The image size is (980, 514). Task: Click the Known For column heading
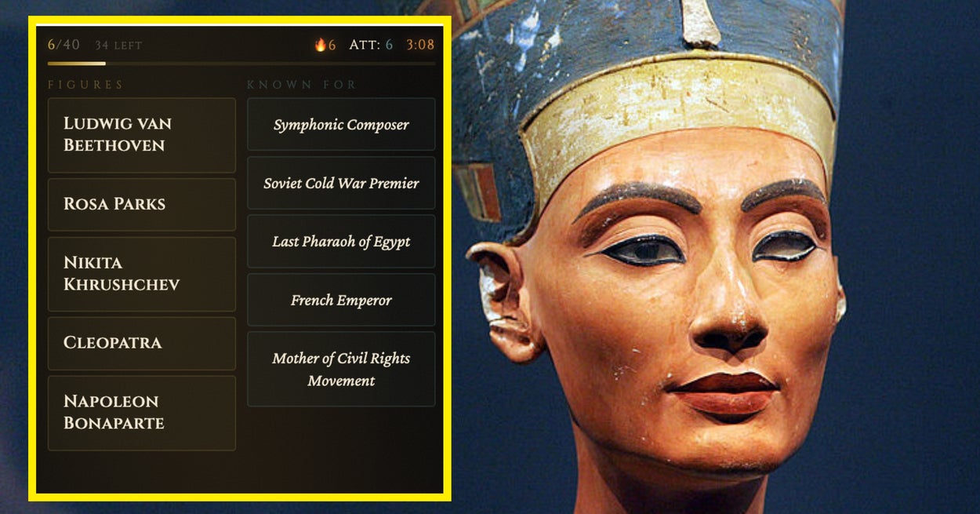tap(302, 85)
